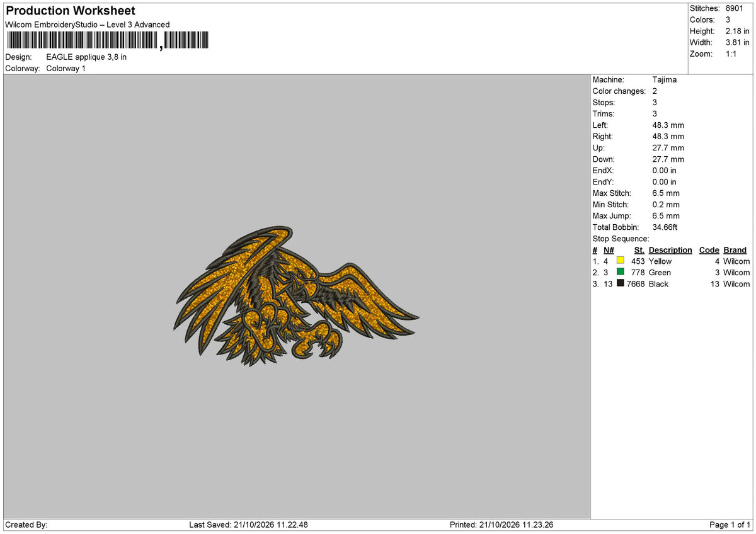Click the black thread color swatch

(621, 283)
